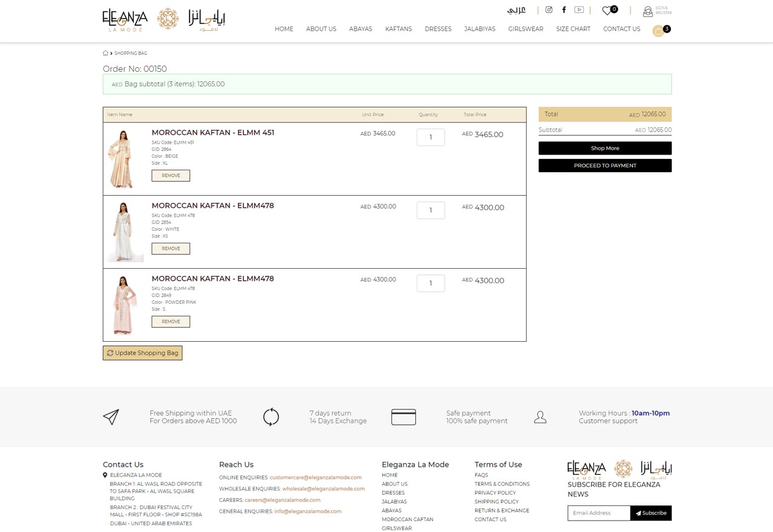The image size is (773, 532).
Task: Open footer RETURN & EXCHANGE link
Action: (502, 511)
